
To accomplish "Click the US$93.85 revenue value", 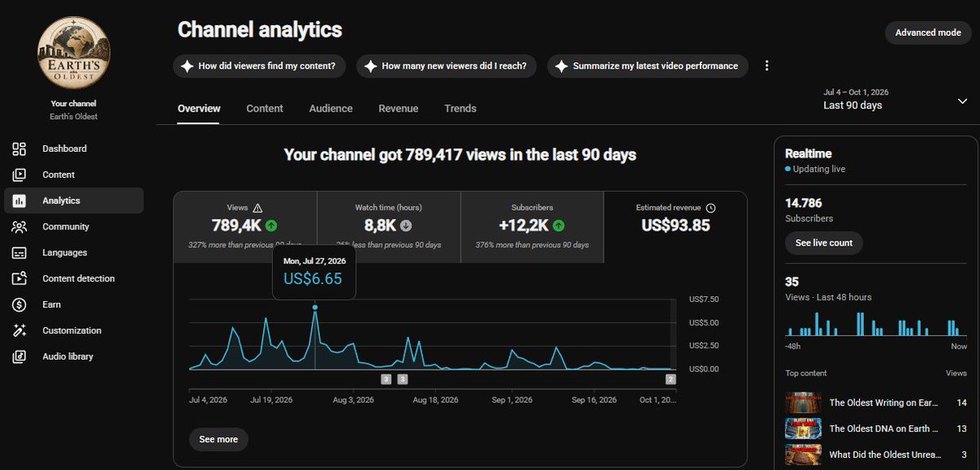I will (x=675, y=226).
